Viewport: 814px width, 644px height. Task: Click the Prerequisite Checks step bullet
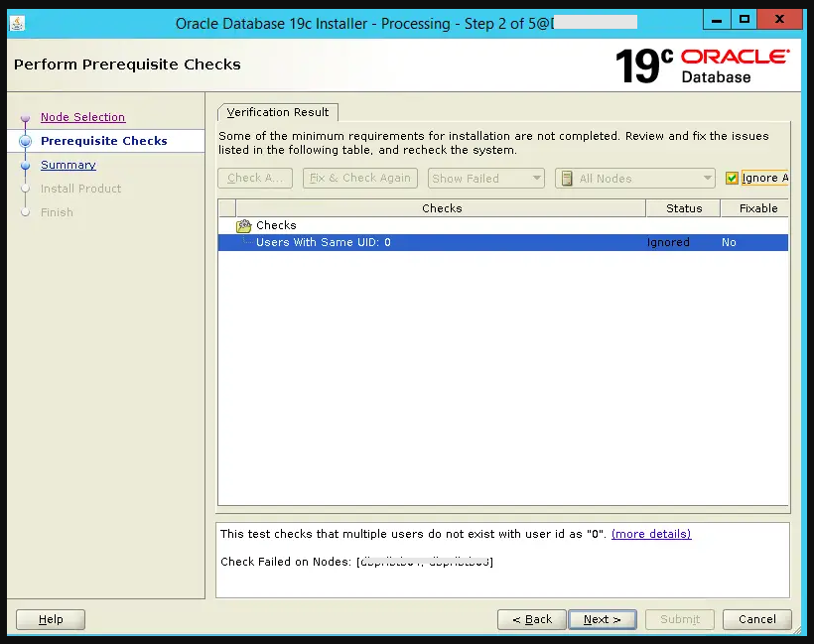click(x=25, y=141)
